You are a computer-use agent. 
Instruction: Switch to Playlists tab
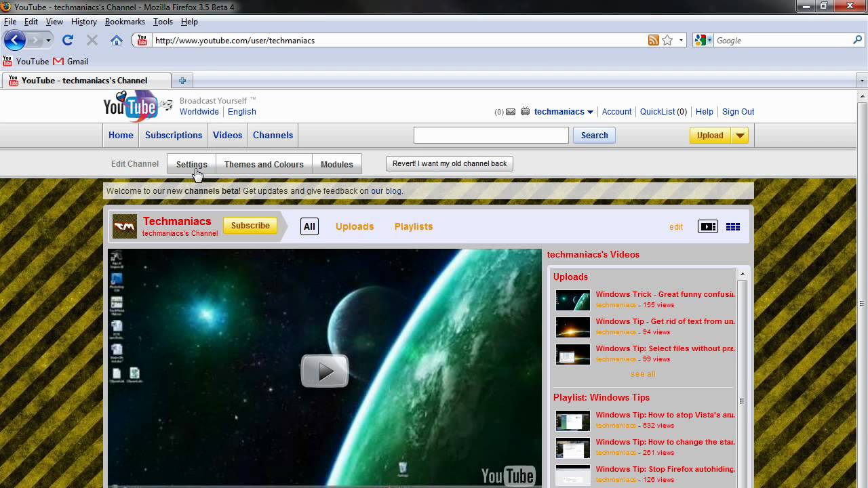[414, 226]
